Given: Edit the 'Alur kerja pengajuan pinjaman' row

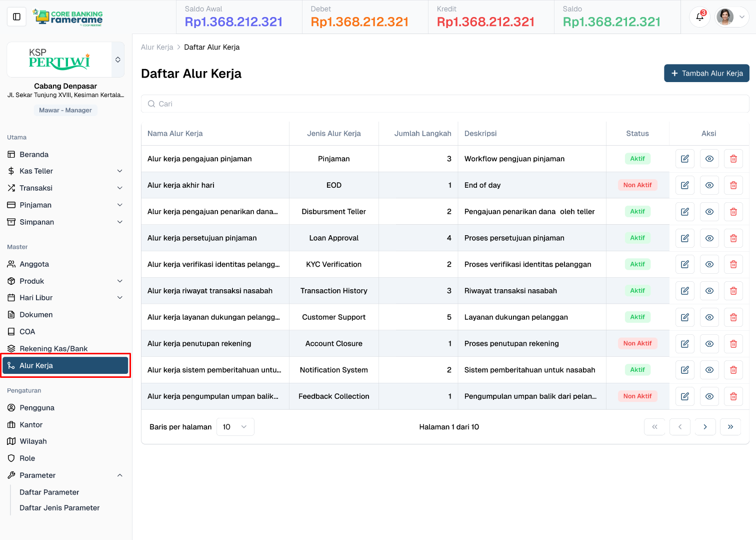Looking at the screenshot, I should (684, 159).
